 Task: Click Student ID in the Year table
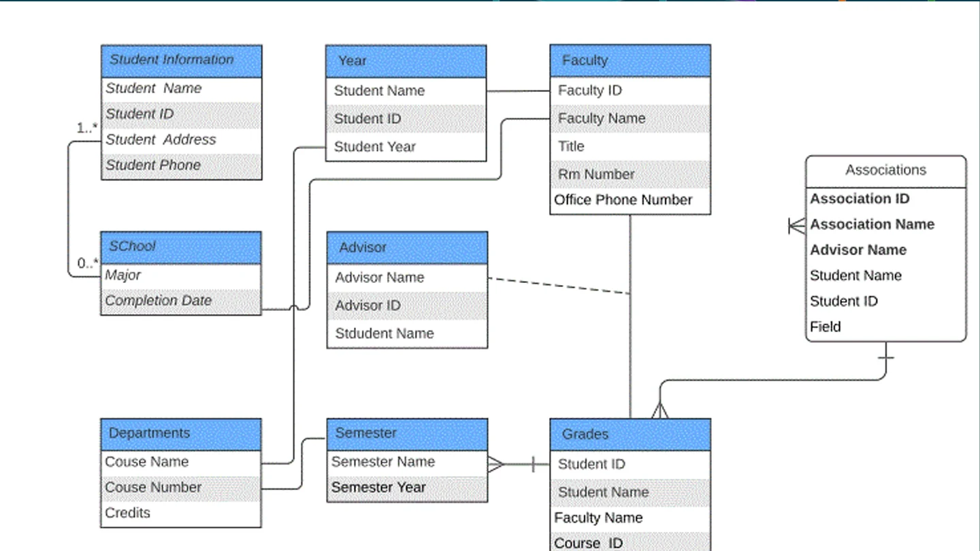point(406,119)
